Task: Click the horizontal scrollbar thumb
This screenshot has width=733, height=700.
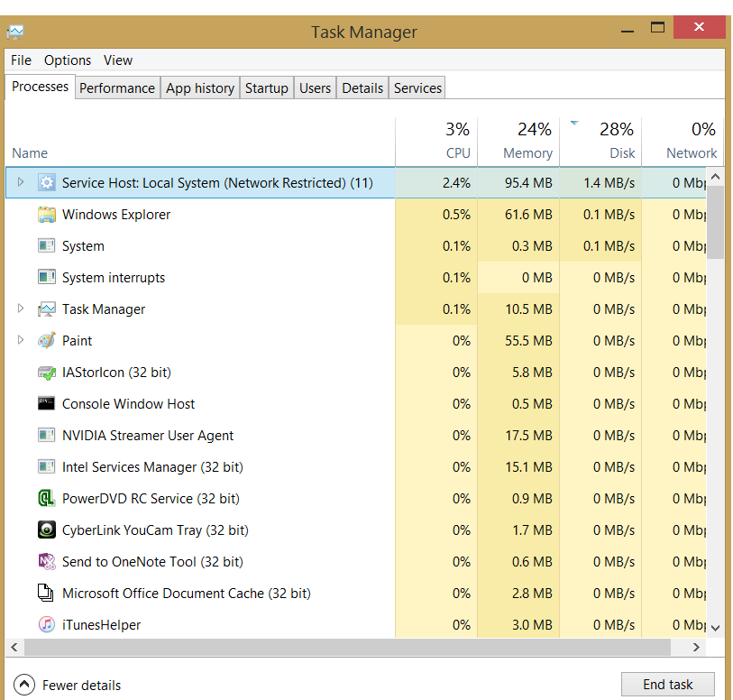Action: coord(347,647)
